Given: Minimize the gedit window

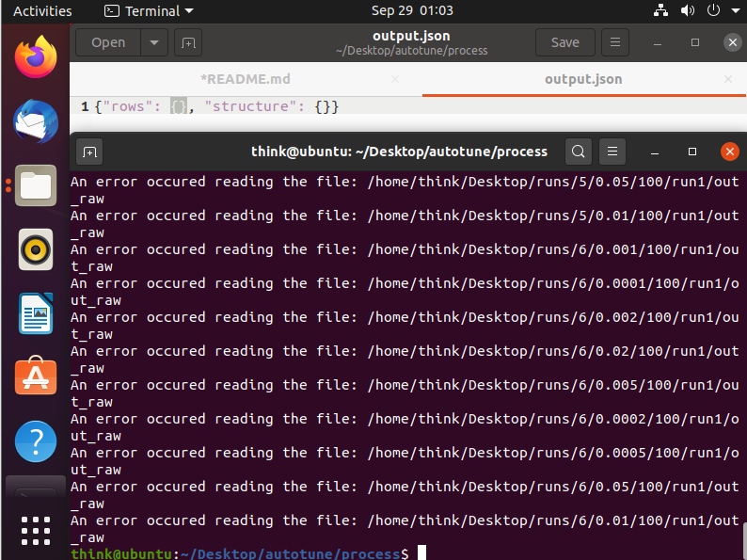Looking at the screenshot, I should [658, 43].
